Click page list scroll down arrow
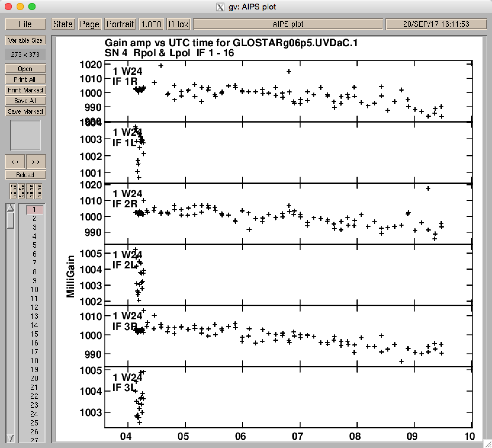 pos(10,438)
